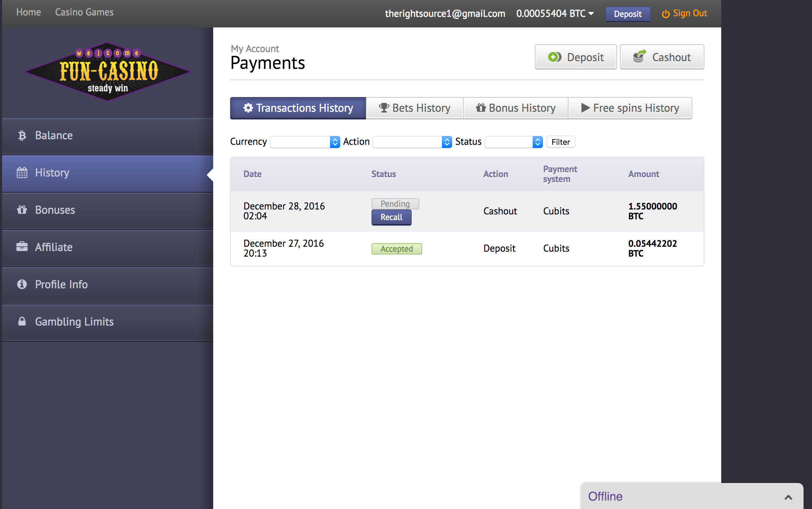
Task: Click the calendar icon beside History
Action: [x=22, y=173]
